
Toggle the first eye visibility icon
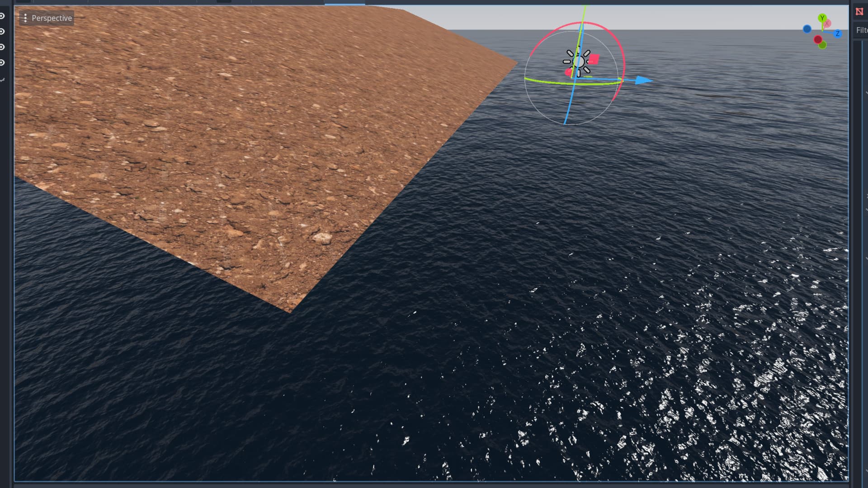point(2,16)
